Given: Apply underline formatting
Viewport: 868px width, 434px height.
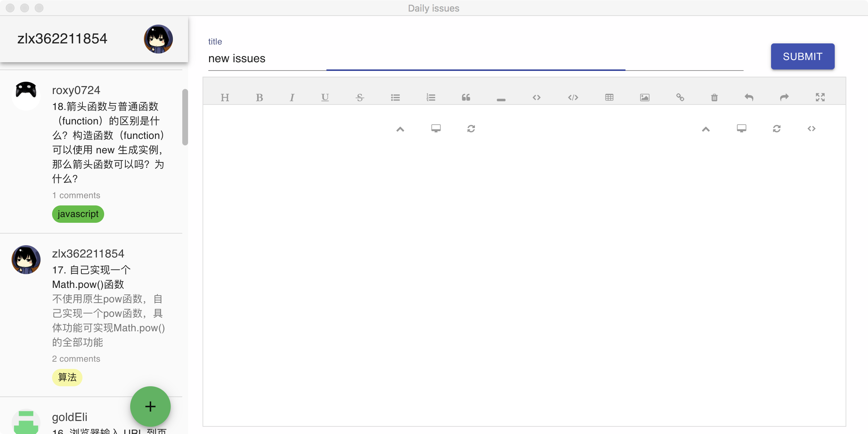Looking at the screenshot, I should (325, 97).
